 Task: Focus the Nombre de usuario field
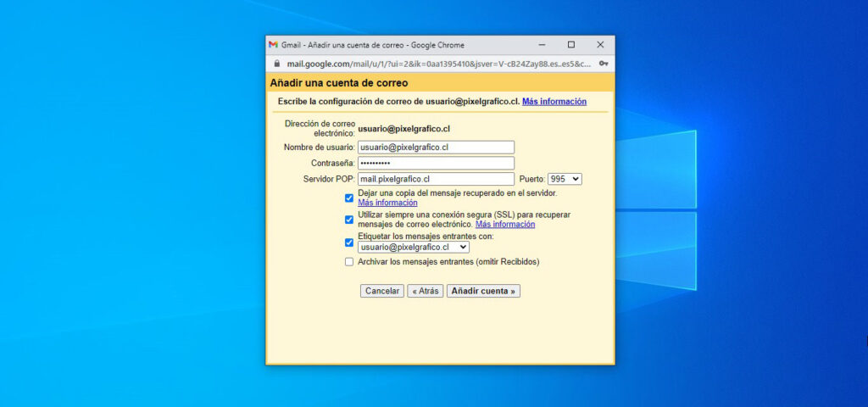(x=436, y=148)
